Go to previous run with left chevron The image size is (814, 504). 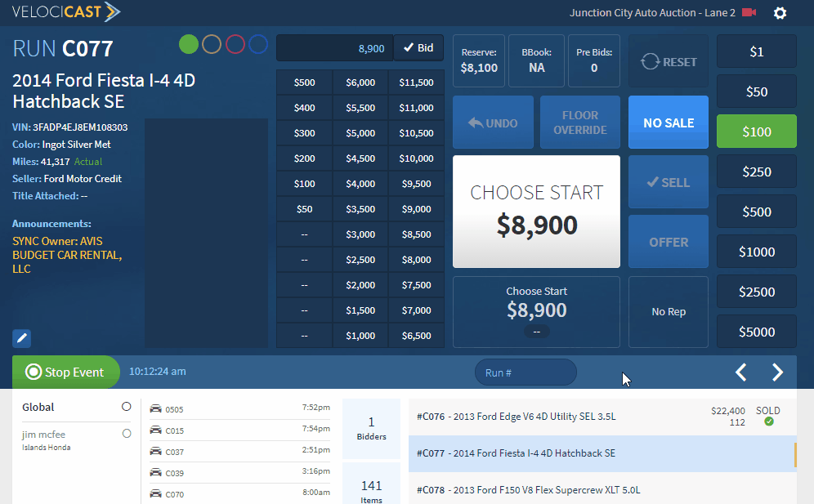(740, 372)
